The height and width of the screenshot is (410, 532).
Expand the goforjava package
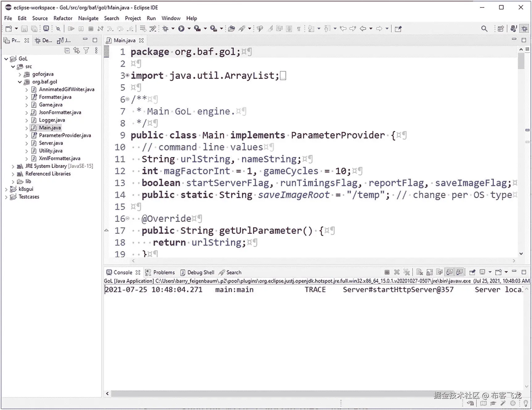click(x=20, y=74)
